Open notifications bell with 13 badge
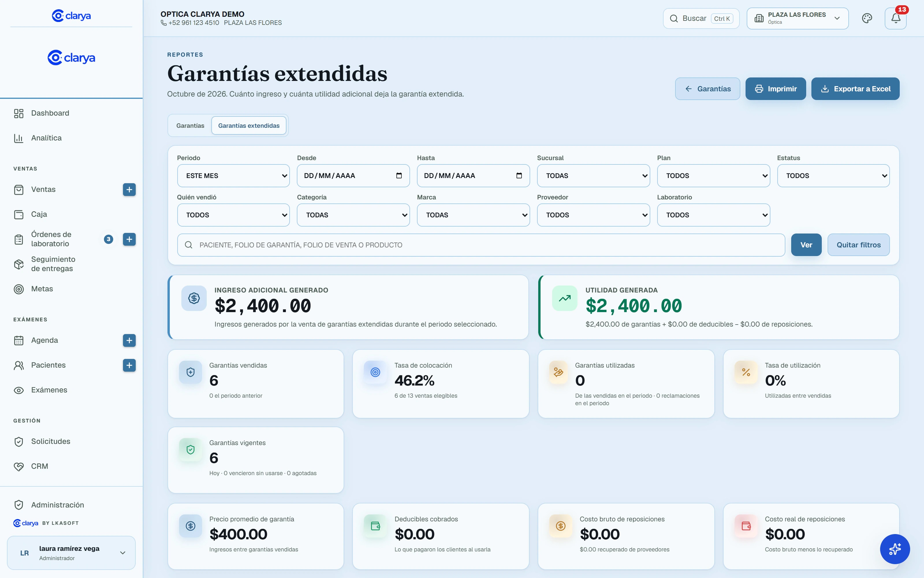This screenshot has height=578, width=924. [x=895, y=18]
